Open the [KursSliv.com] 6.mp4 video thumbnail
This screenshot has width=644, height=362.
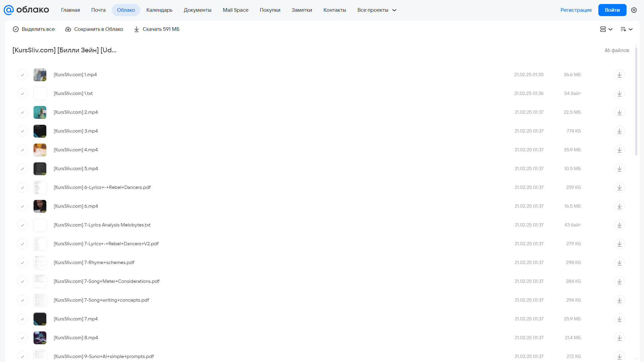coord(40,206)
